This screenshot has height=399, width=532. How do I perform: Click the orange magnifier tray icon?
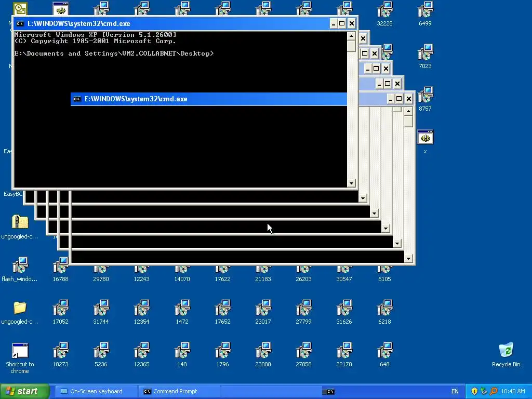pos(494,391)
